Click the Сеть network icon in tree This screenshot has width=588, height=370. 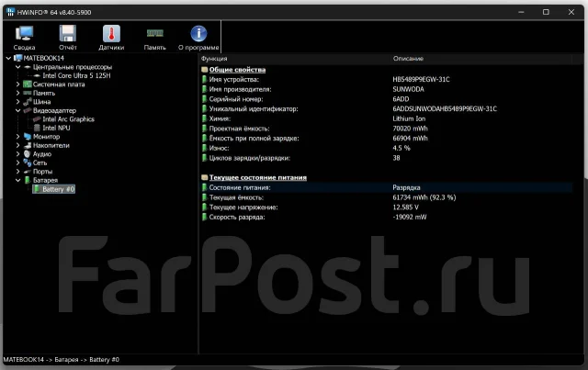click(x=28, y=163)
